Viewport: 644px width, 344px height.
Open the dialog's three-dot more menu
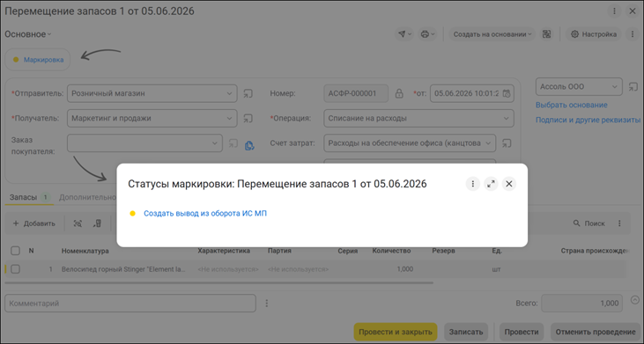[473, 184]
